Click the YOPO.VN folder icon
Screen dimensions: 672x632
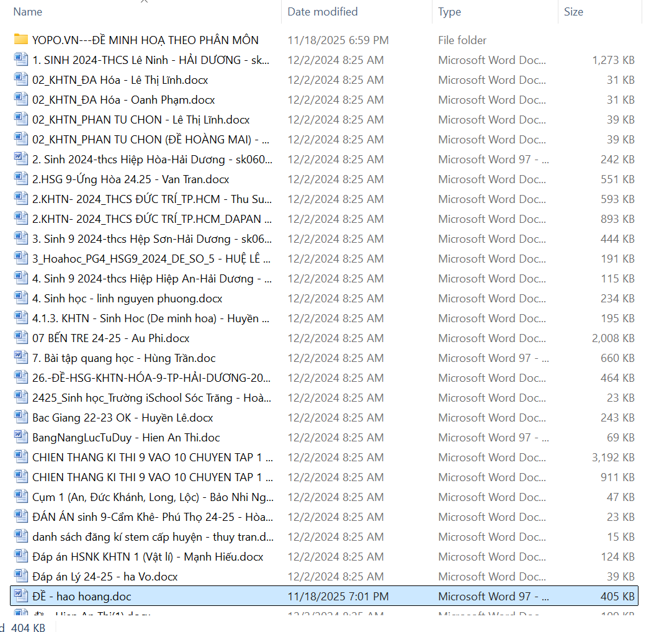pyautogui.click(x=21, y=40)
